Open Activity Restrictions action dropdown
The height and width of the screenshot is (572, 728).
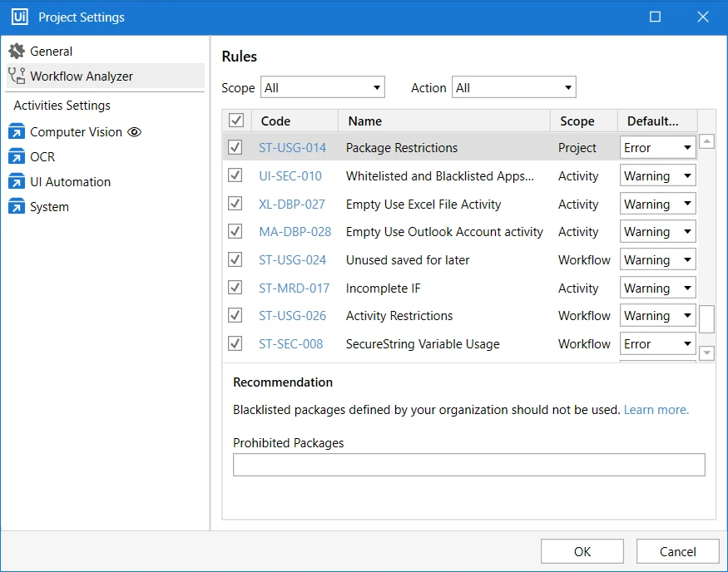pos(657,315)
